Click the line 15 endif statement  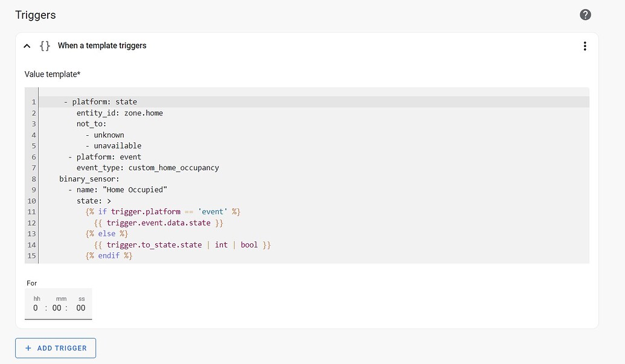[109, 255]
